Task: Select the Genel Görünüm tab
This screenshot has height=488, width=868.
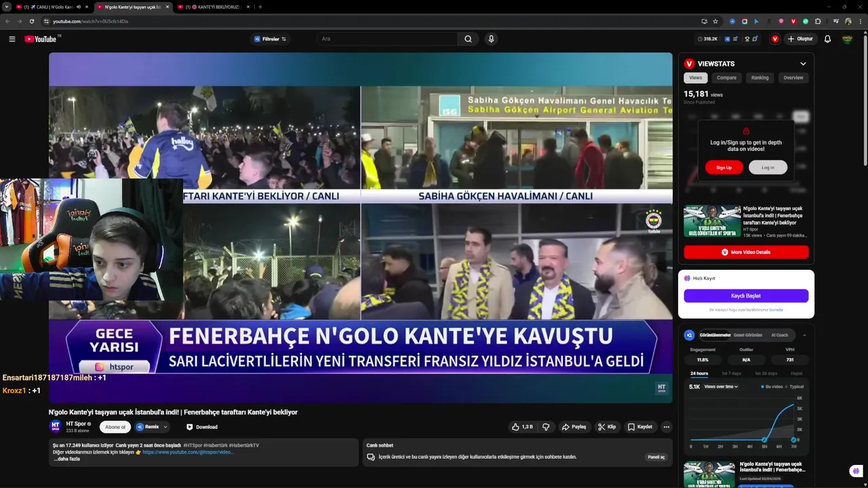Action: pyautogui.click(x=748, y=335)
